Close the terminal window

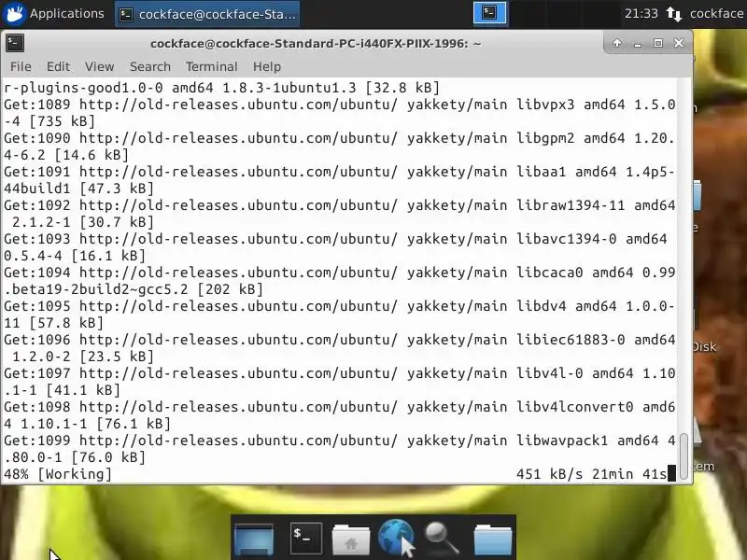pyautogui.click(x=679, y=43)
